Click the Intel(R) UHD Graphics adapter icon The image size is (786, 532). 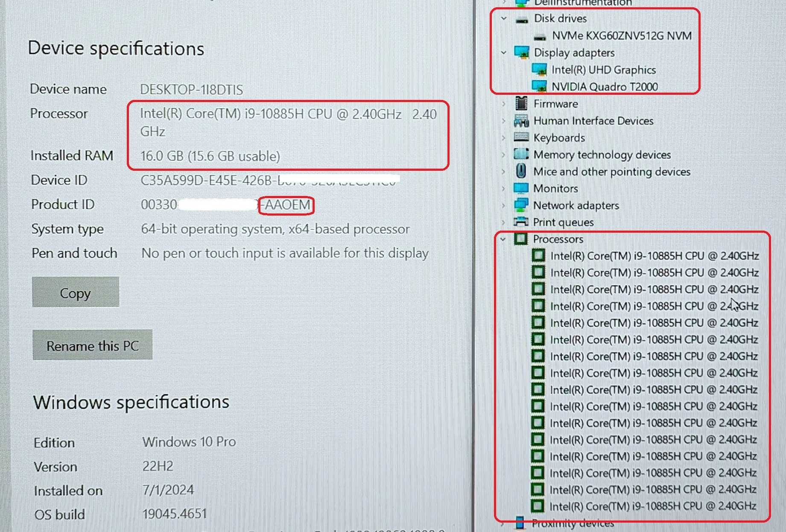point(539,69)
